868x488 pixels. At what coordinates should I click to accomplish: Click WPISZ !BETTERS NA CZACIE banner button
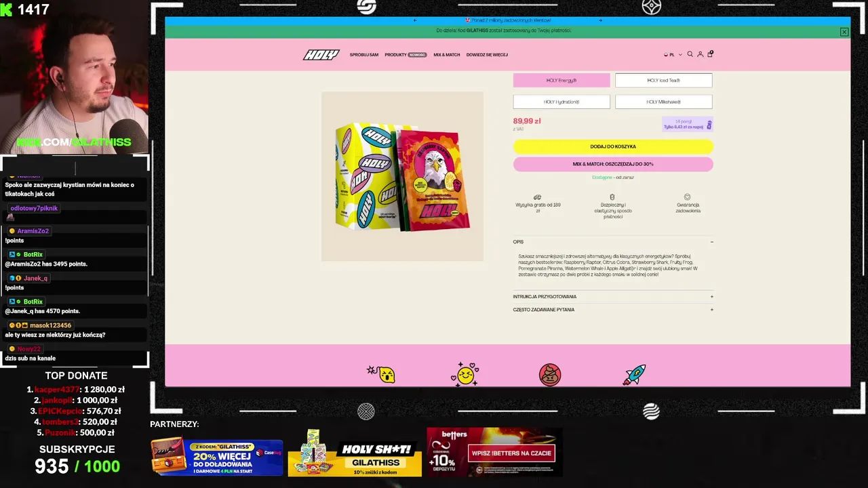pos(511,453)
